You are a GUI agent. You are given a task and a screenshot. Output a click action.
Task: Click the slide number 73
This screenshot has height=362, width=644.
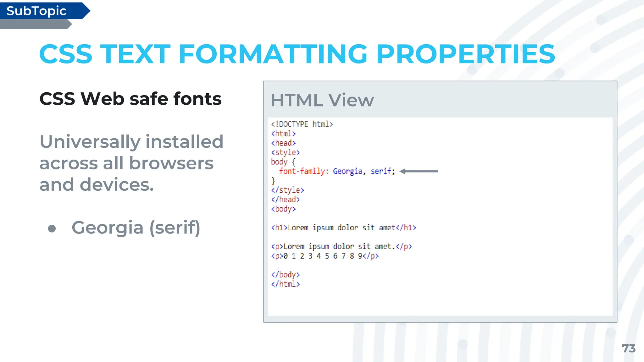628,348
